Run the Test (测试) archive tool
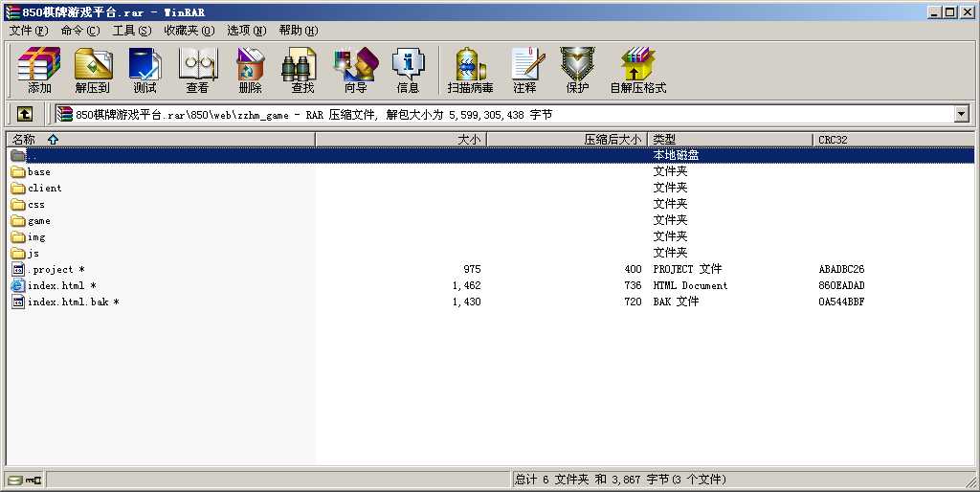The image size is (980, 492). click(145, 70)
